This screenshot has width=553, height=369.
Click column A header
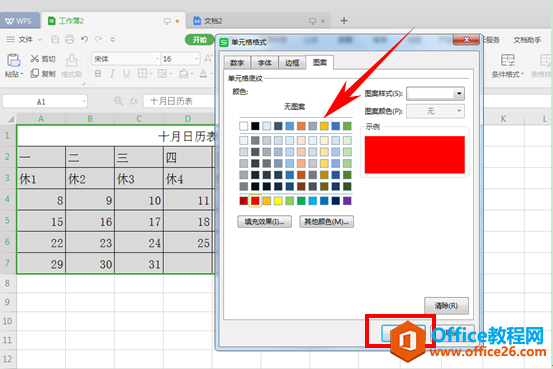point(41,119)
